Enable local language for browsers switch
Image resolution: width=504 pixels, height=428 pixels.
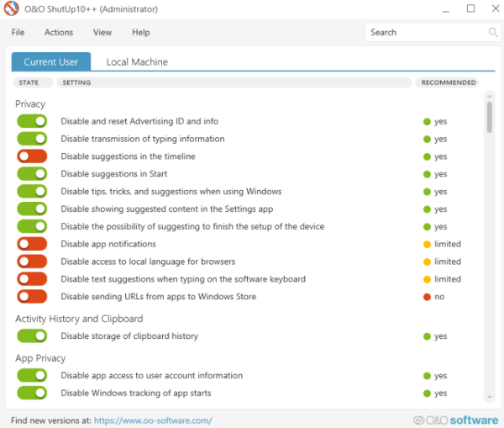pos(32,262)
